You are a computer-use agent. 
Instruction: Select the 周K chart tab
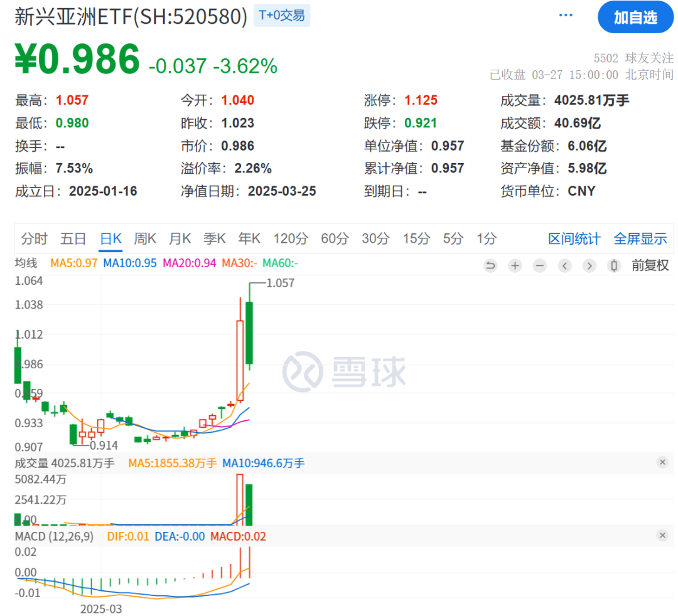[145, 238]
